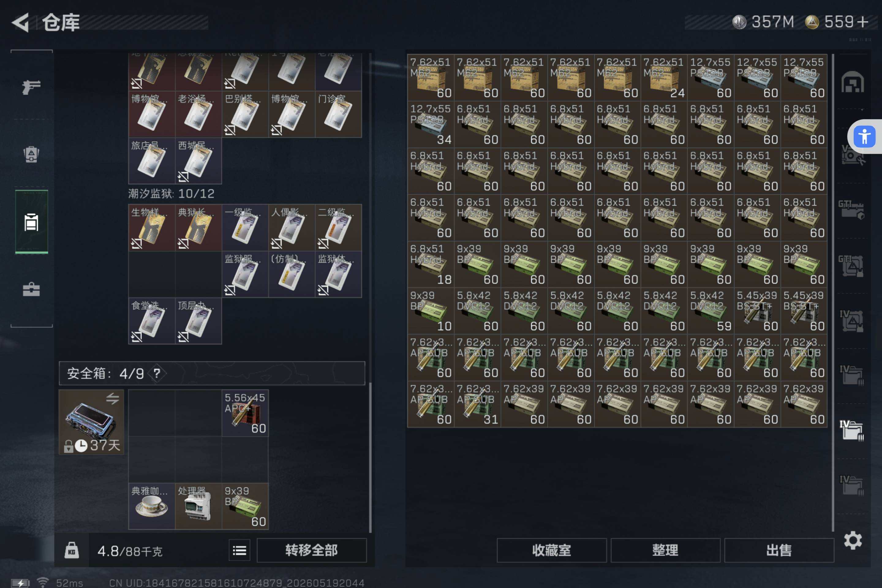Select the GTI container with triangle icon
This screenshot has height=588, width=882.
coord(851,266)
